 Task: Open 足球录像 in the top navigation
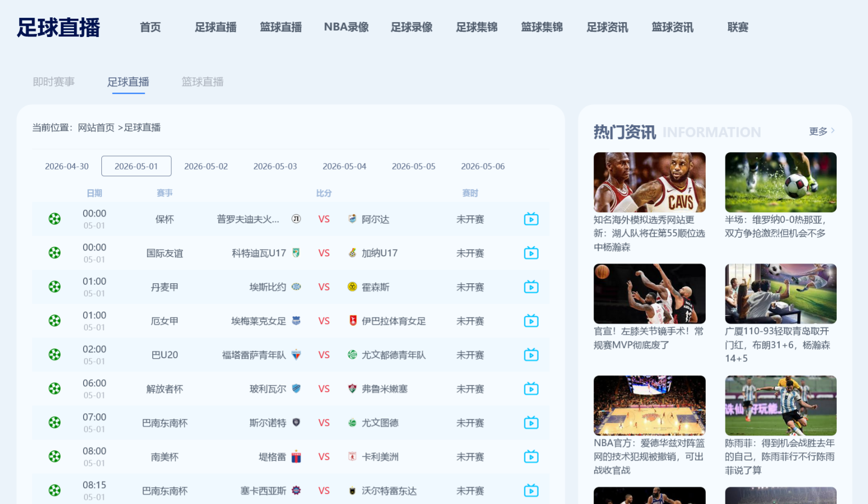point(411,27)
